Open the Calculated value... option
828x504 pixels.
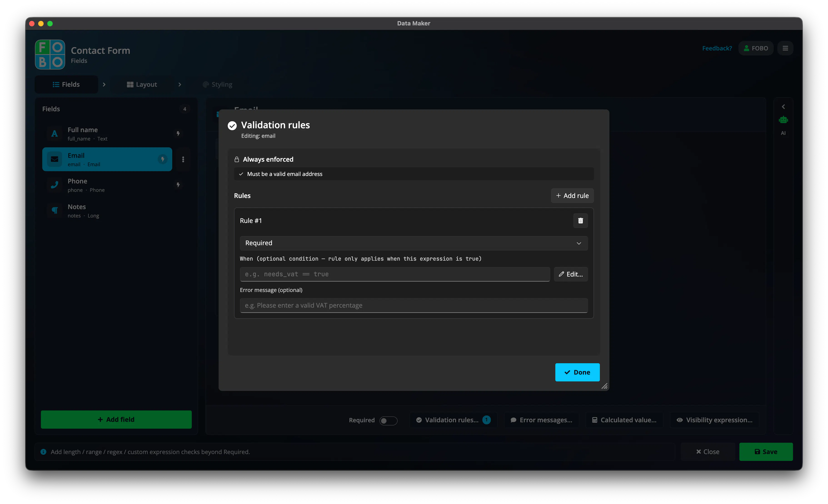pyautogui.click(x=624, y=420)
